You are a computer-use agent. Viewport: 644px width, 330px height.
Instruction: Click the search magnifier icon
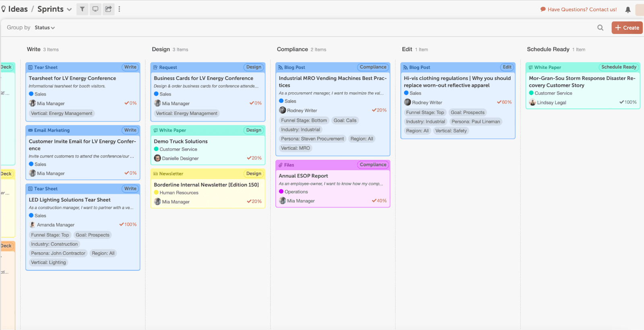tap(600, 28)
